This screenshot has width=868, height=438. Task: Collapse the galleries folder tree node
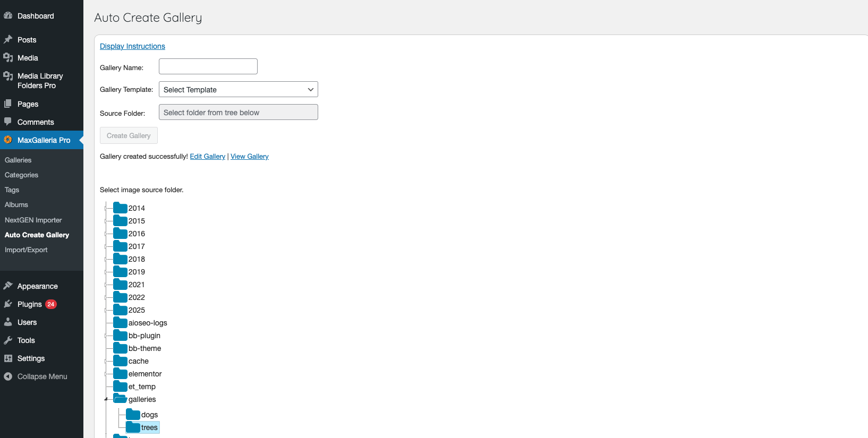pos(106,399)
